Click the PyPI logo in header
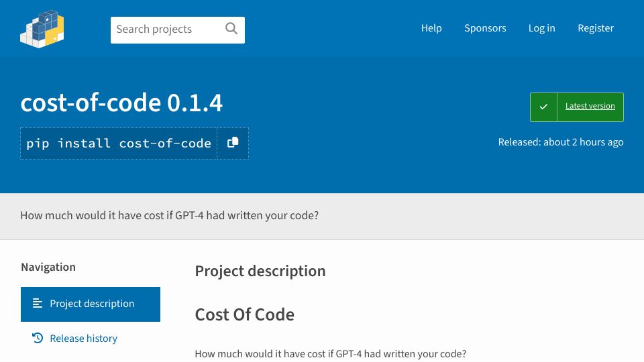The width and height of the screenshot is (644, 362). point(42,29)
